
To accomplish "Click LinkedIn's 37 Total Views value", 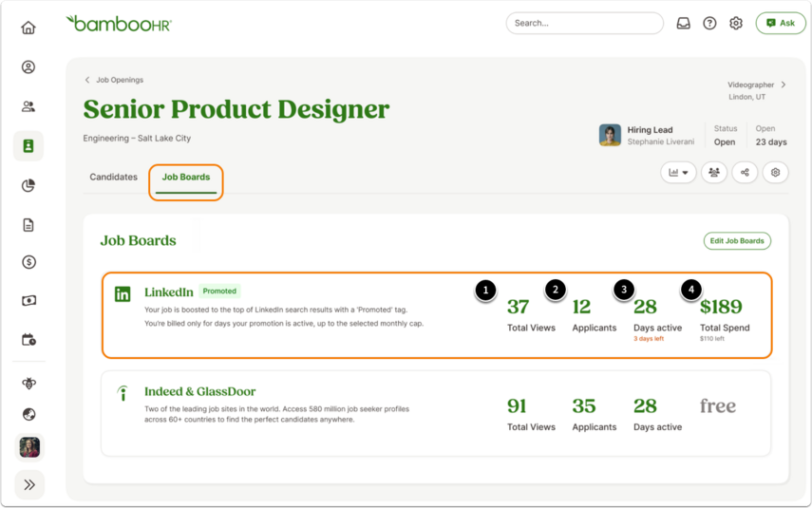I will 518,307.
